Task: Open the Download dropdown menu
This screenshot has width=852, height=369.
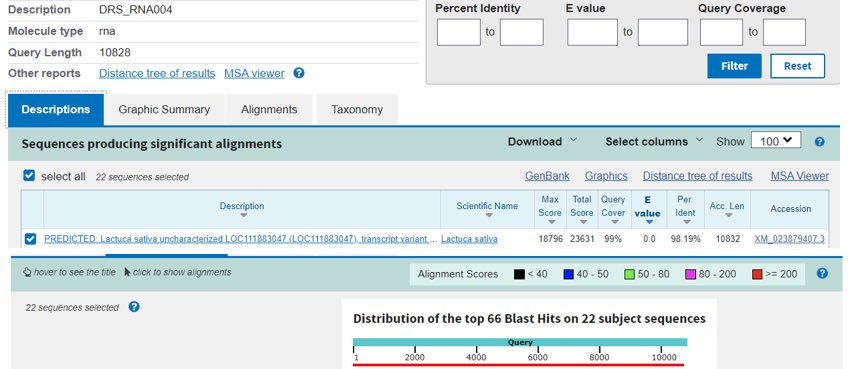Action: [542, 141]
